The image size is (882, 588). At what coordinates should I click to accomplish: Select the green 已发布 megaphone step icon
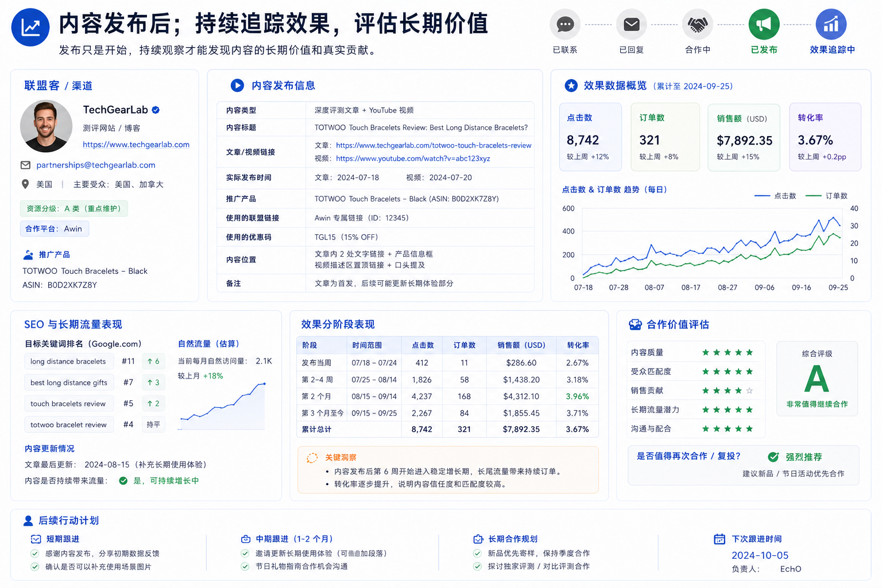click(764, 24)
